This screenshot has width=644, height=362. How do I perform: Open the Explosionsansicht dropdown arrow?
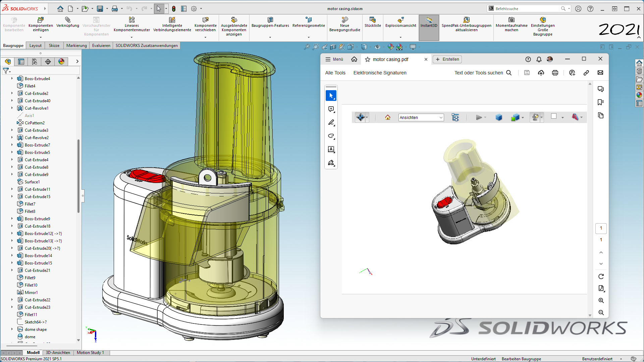click(400, 37)
